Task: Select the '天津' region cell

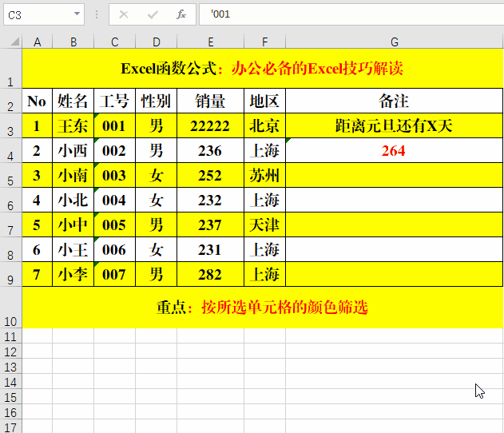Action: coord(264,224)
